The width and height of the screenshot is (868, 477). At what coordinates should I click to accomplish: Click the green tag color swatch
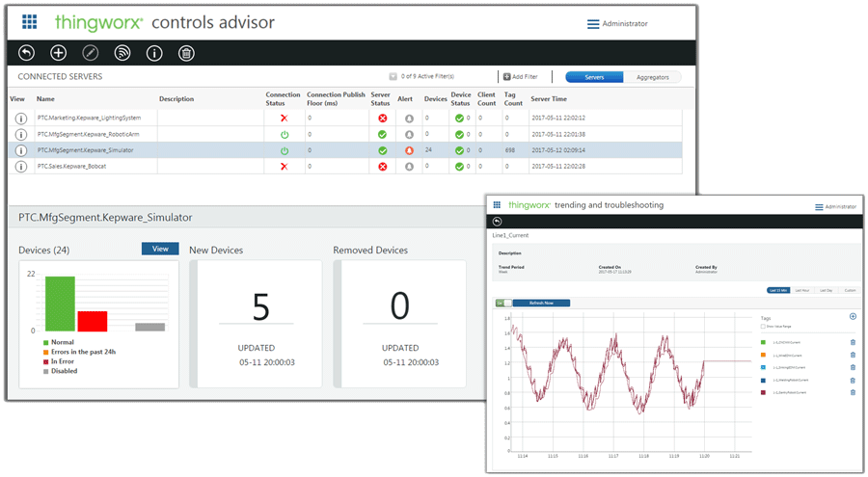click(764, 342)
